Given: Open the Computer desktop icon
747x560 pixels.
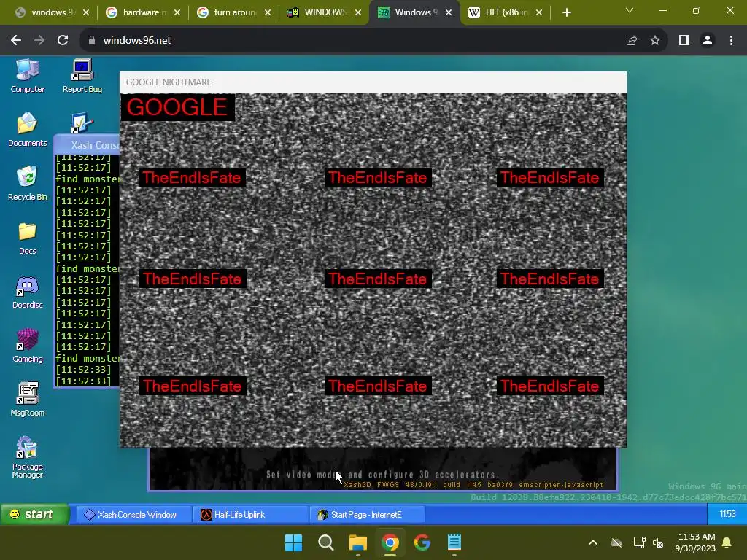Looking at the screenshot, I should click(27, 76).
